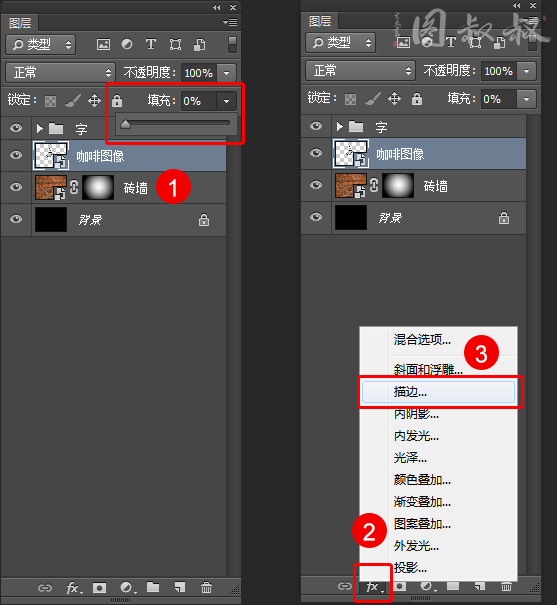Click lock all padlock icon in right panel
Image resolution: width=557 pixels, height=605 pixels.
click(417, 99)
